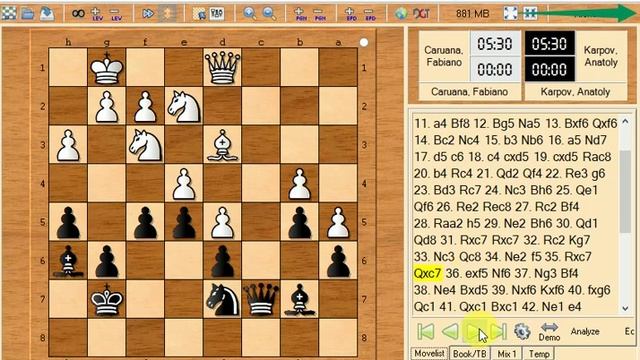Click the expand to fullscreen icon
Screen dimensions: 640x360
510,13
